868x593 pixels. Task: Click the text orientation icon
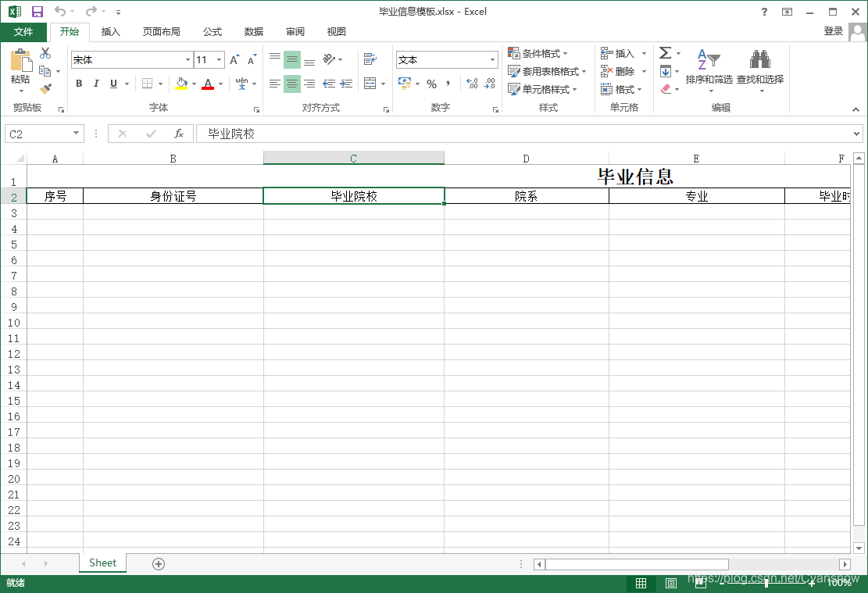330,59
